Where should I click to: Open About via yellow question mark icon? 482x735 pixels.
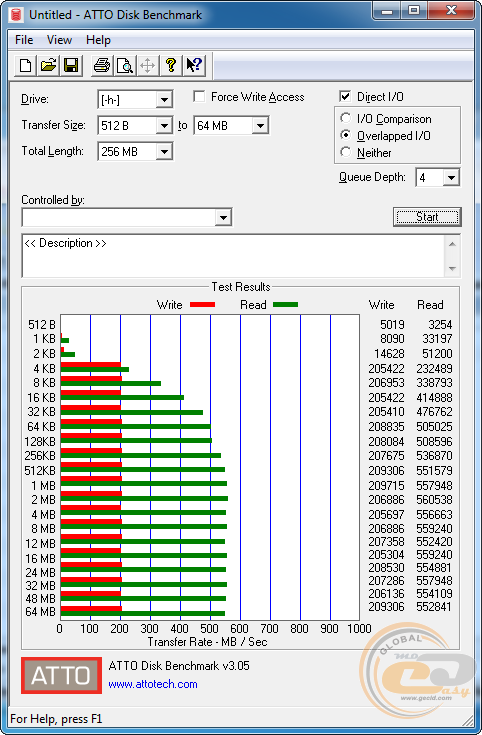point(171,65)
